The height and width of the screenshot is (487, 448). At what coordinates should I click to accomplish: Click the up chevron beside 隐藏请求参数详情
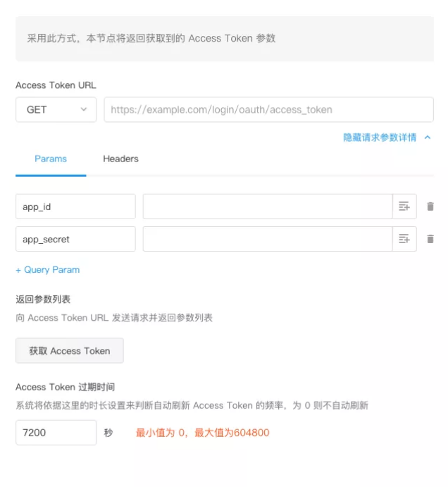click(x=428, y=137)
